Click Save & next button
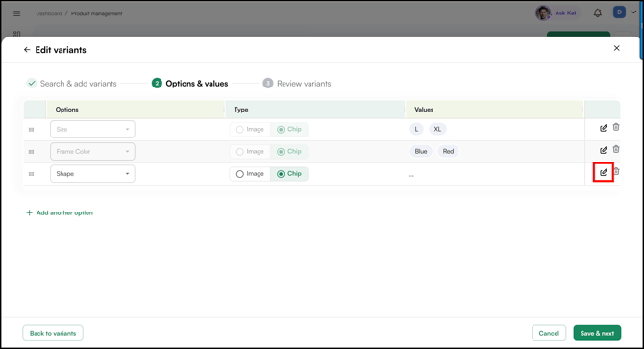The image size is (644, 349). [x=597, y=333]
